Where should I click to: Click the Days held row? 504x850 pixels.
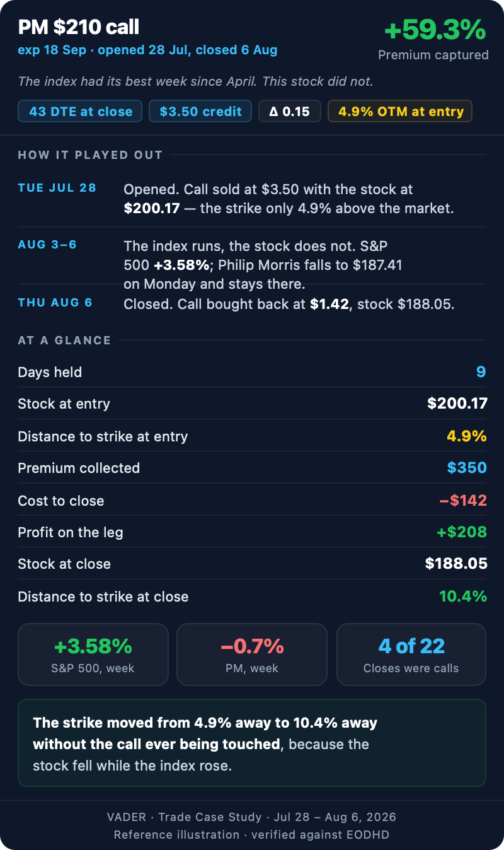(x=252, y=371)
